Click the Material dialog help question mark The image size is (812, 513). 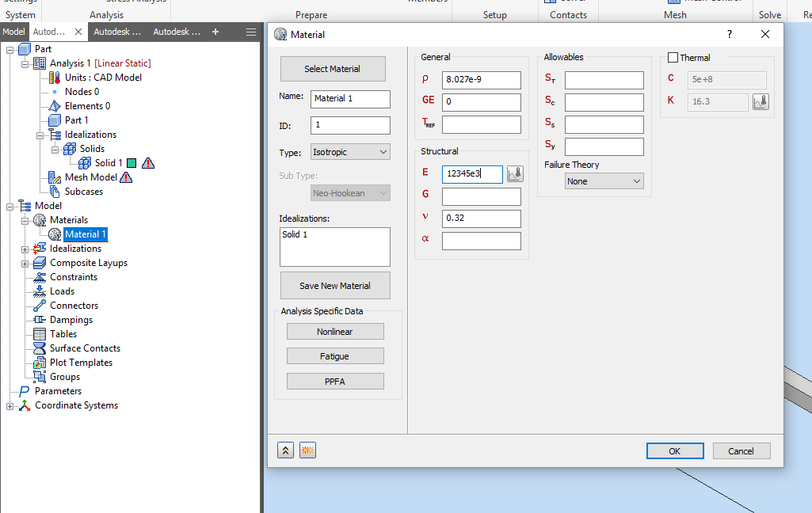point(730,35)
